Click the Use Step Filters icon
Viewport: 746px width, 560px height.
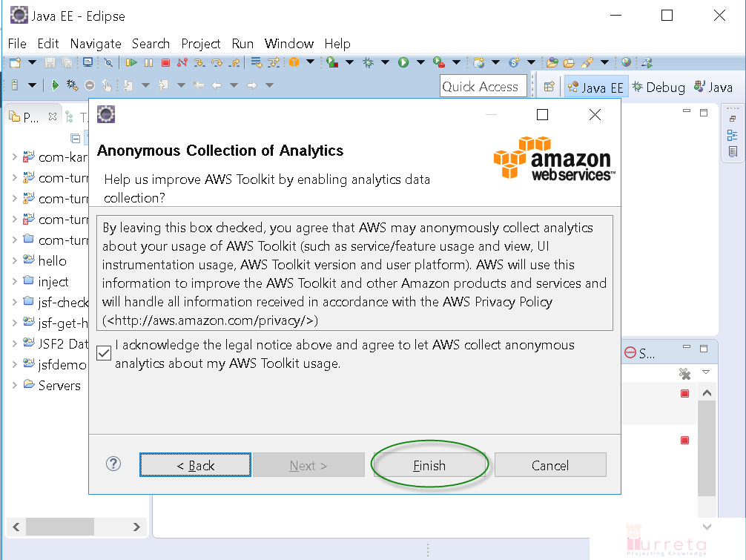(x=274, y=62)
